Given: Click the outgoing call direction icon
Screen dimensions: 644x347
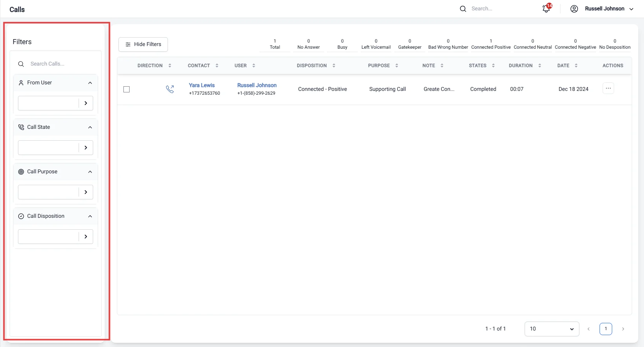Looking at the screenshot, I should 170,89.
